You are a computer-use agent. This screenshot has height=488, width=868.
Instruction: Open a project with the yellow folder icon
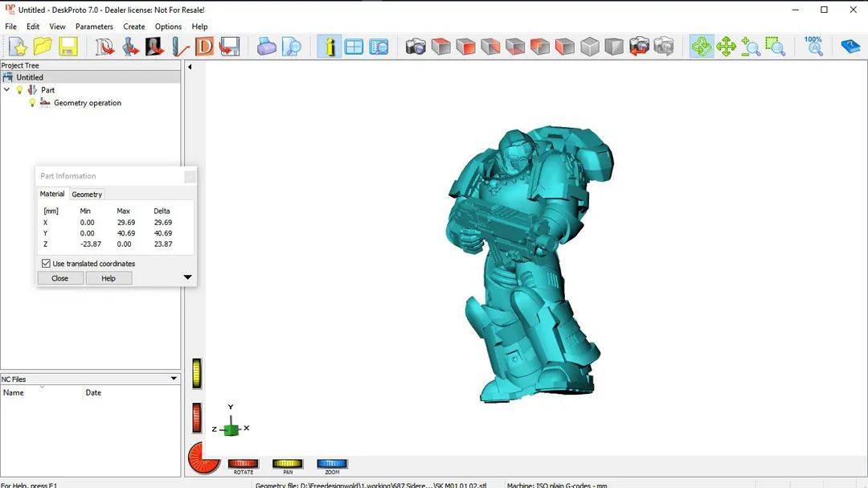(43, 47)
